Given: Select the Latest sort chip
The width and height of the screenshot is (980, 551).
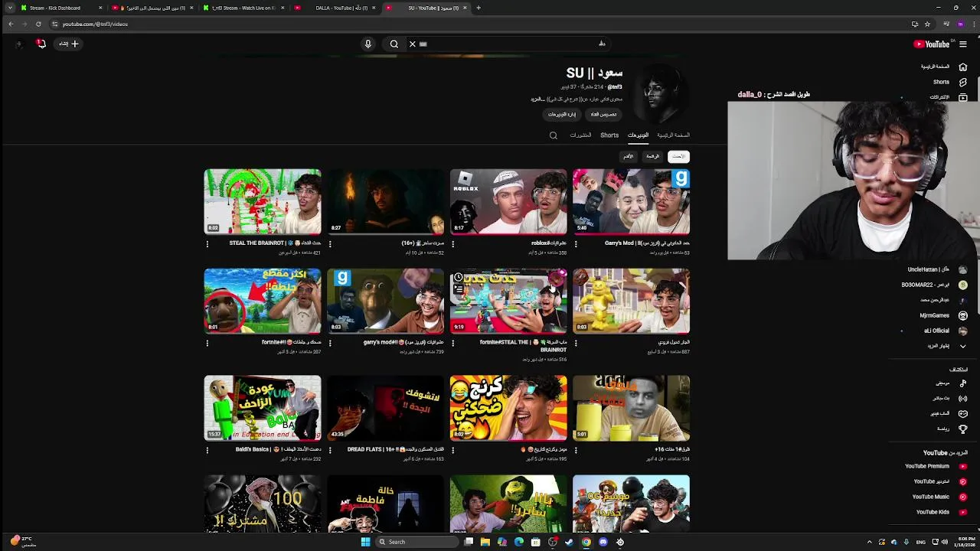Looking at the screenshot, I should 678,156.
